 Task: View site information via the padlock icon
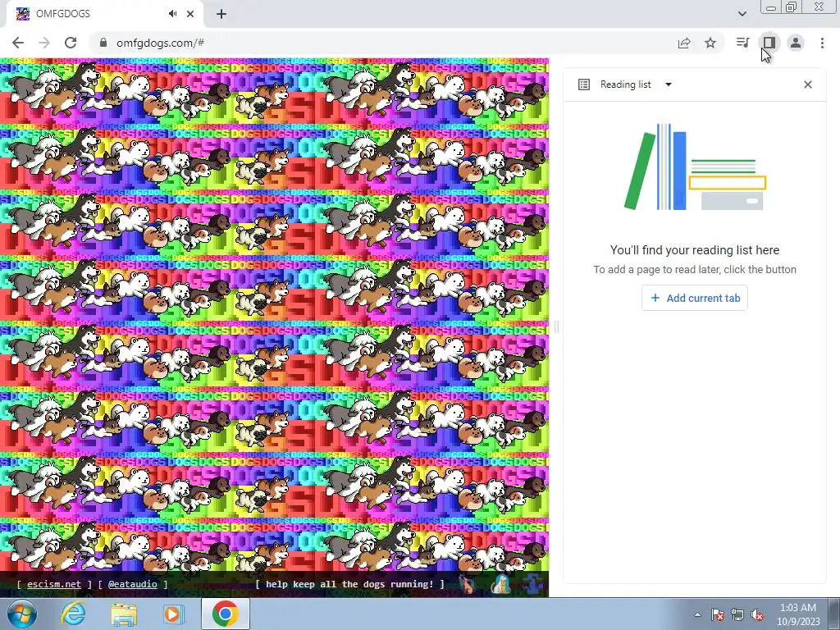[x=103, y=43]
